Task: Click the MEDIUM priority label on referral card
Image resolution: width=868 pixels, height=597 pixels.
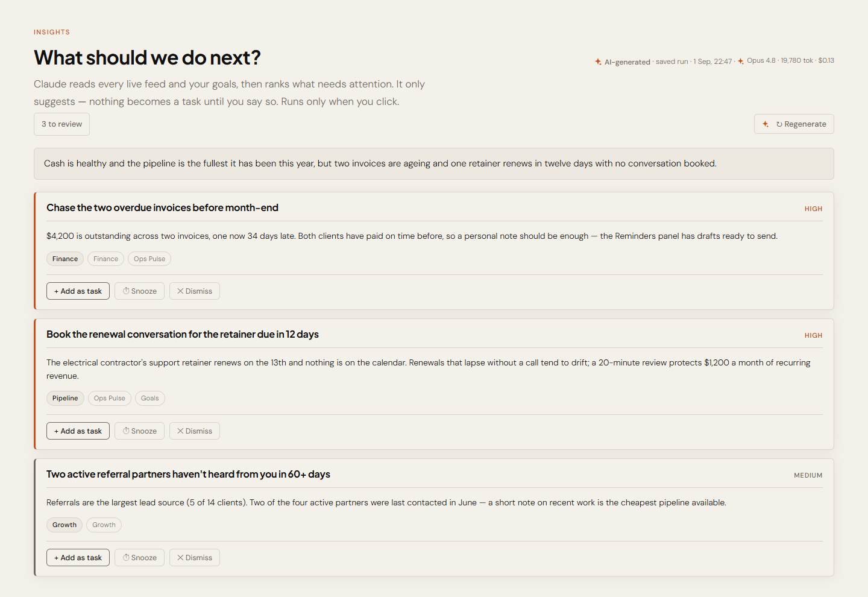Action: [808, 475]
